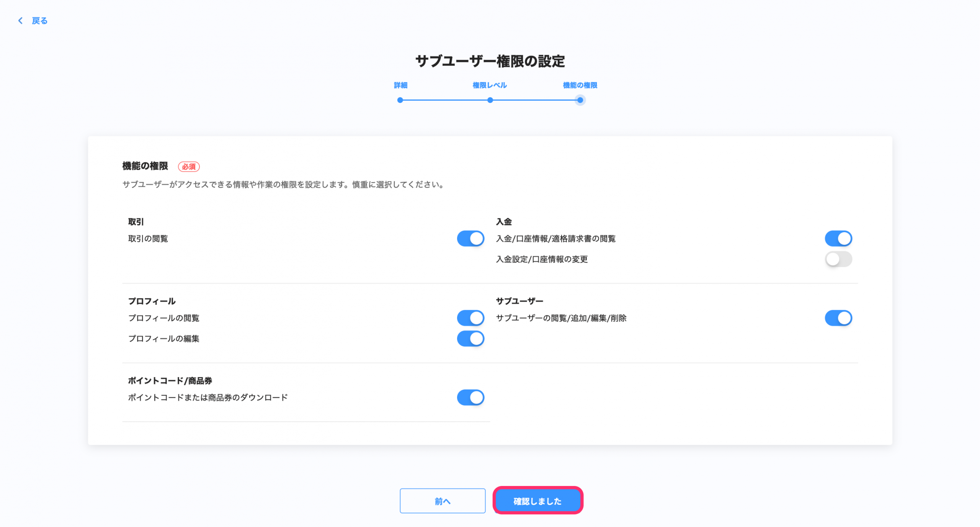Click the 入金設定/口座情報の変更 label text
This screenshot has width=980, height=527.
542,259
